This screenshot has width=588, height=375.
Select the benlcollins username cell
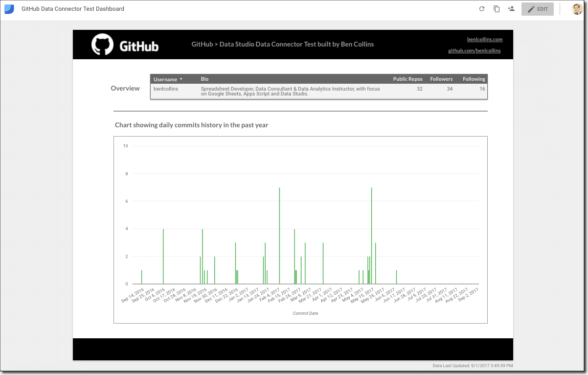pos(166,89)
